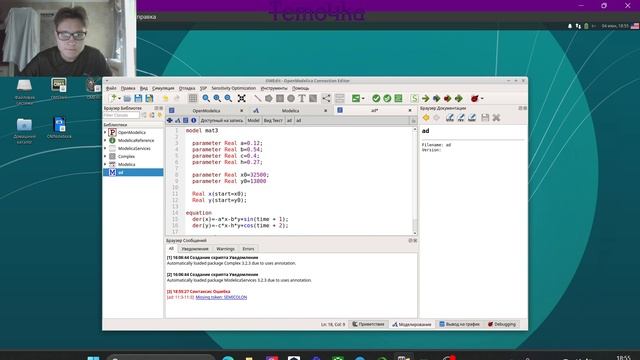Screen dimensions: 640x360
Task: Click the Simulation Setup icon
Action: click(x=414, y=98)
